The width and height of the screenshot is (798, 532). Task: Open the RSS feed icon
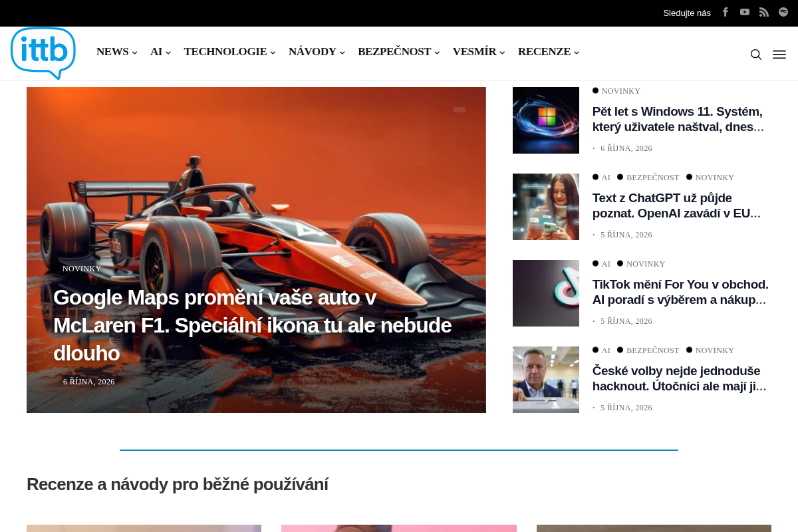coord(764,12)
